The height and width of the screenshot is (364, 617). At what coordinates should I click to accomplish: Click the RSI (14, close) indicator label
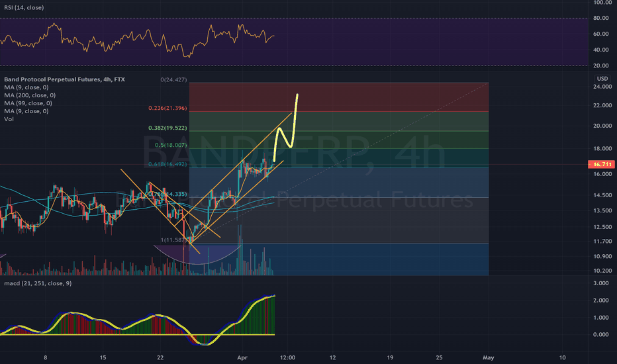tap(24, 7)
